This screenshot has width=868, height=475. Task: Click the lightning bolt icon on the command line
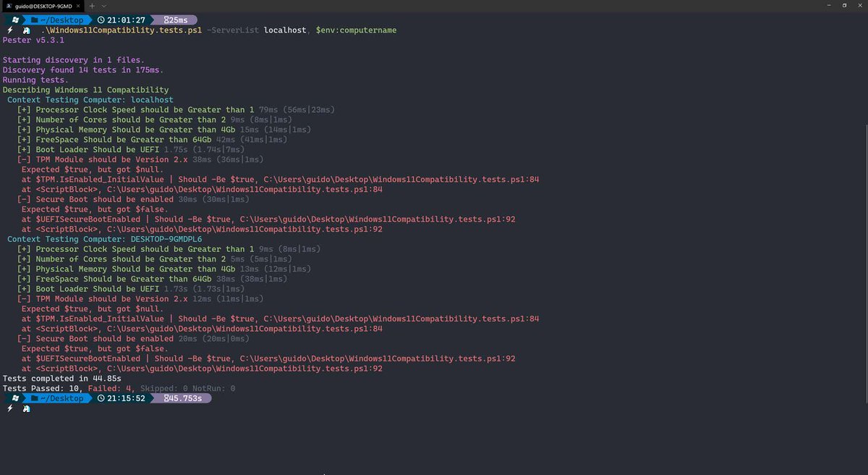(9, 30)
